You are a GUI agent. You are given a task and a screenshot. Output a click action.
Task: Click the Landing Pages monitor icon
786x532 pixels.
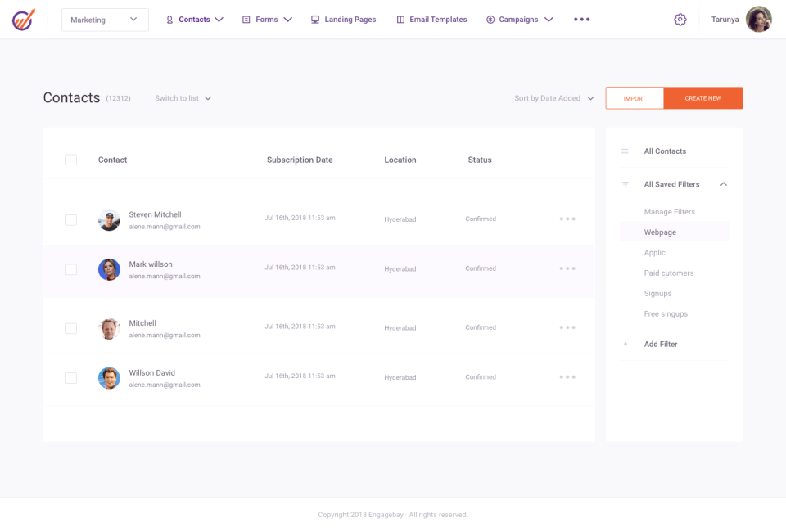315,19
